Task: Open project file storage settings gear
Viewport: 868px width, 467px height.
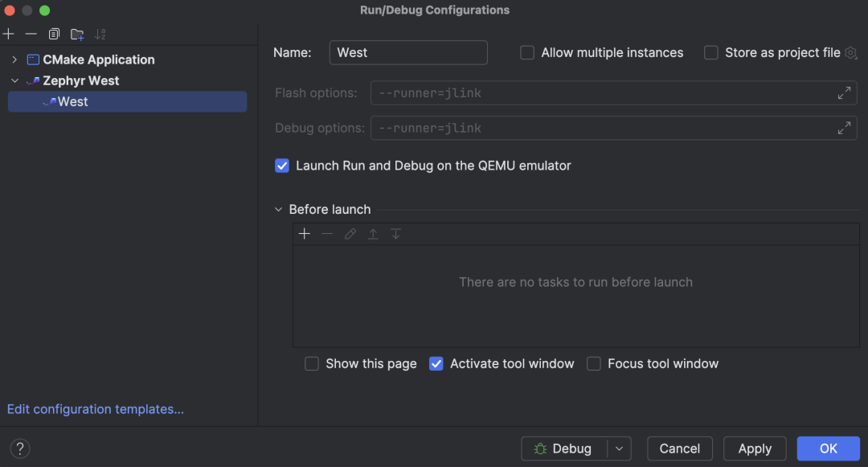Action: coord(851,52)
